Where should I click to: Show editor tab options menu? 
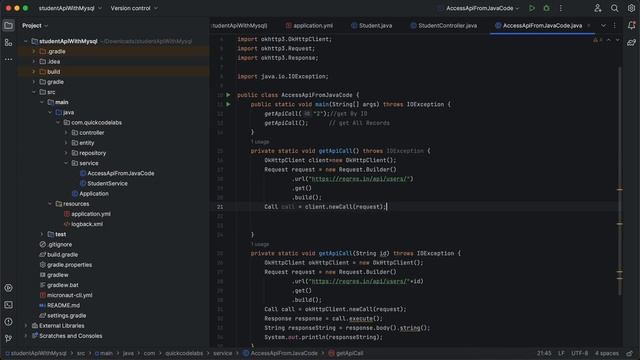(614, 26)
